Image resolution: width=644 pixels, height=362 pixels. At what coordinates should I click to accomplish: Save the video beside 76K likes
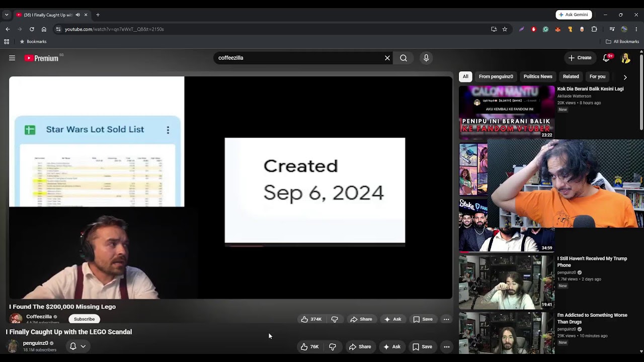coord(423,346)
